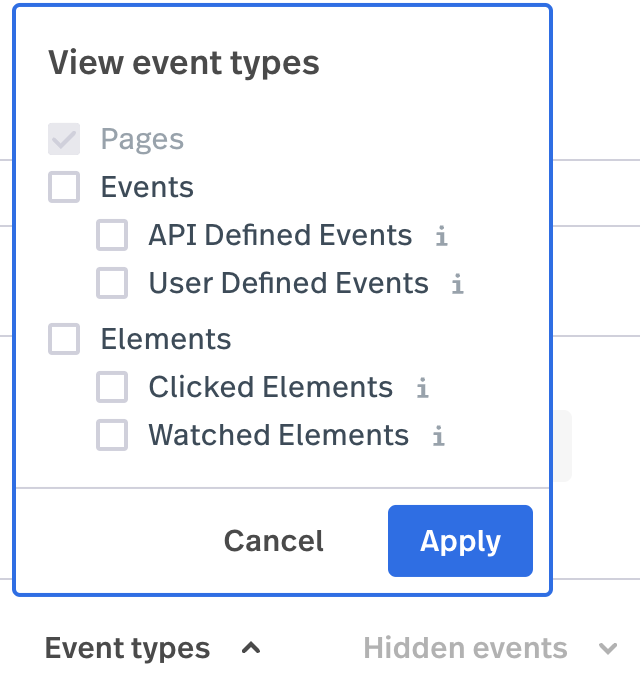Check the API Defined Events box
This screenshot has width=640, height=682.
tap(112, 235)
